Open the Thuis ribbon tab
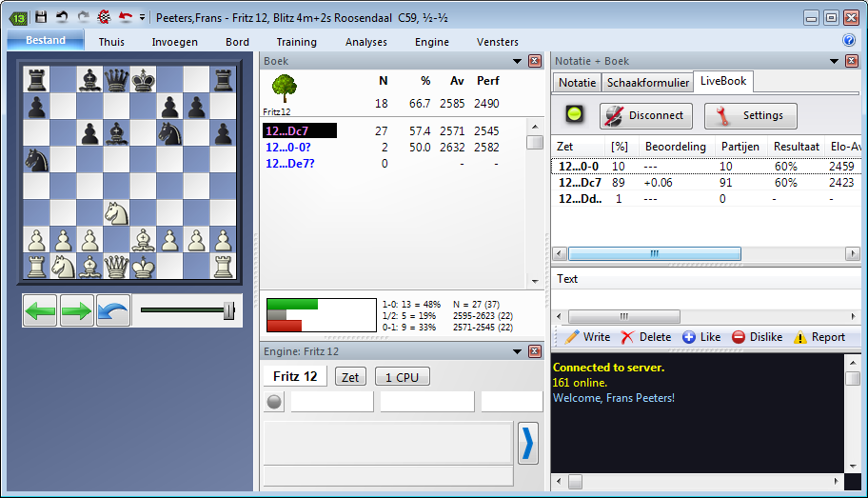868x498 pixels. pos(111,42)
